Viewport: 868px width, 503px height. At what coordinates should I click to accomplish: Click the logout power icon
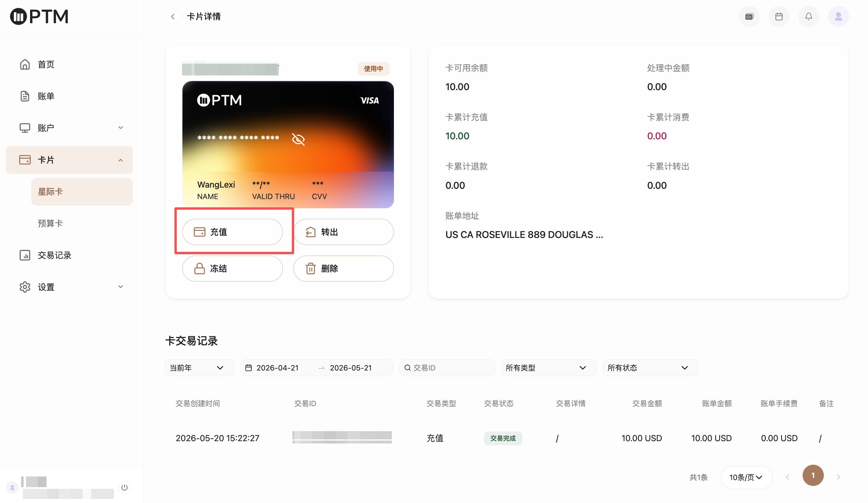124,487
